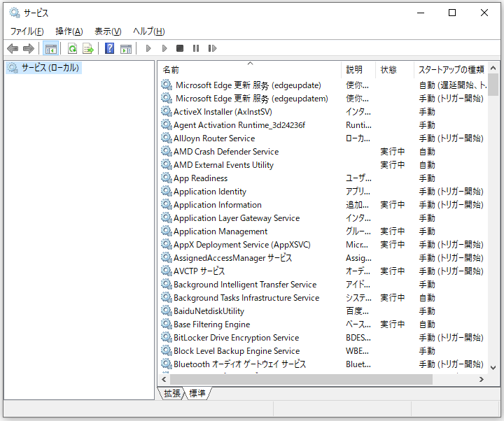Click the vertical scrollbar down arrow

tap(493, 367)
